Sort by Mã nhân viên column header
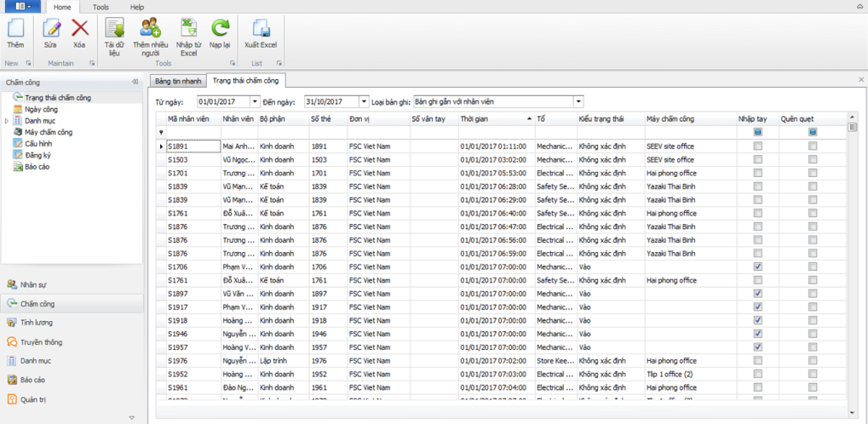This screenshot has height=424, width=868. [193, 118]
